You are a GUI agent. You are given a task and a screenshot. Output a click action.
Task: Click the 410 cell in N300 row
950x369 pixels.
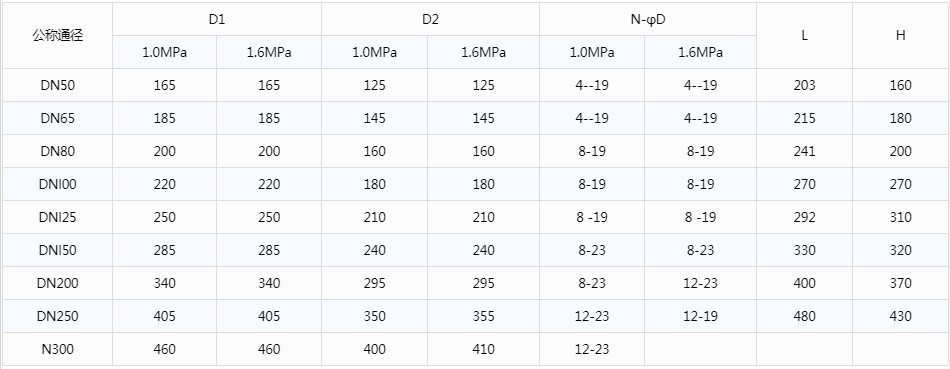(x=483, y=350)
